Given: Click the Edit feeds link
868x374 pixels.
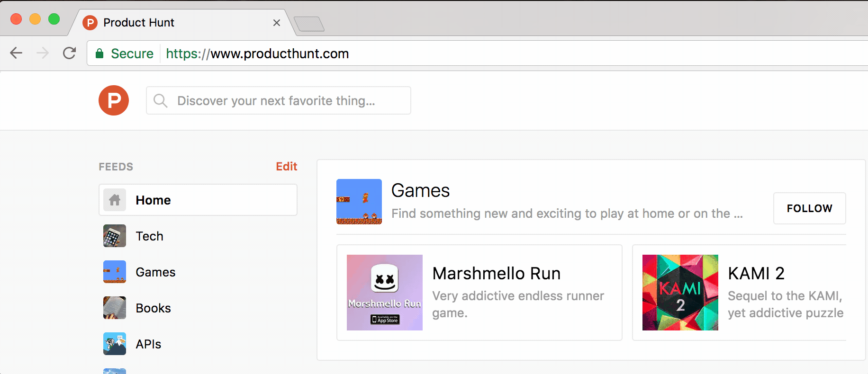Looking at the screenshot, I should coord(287,167).
